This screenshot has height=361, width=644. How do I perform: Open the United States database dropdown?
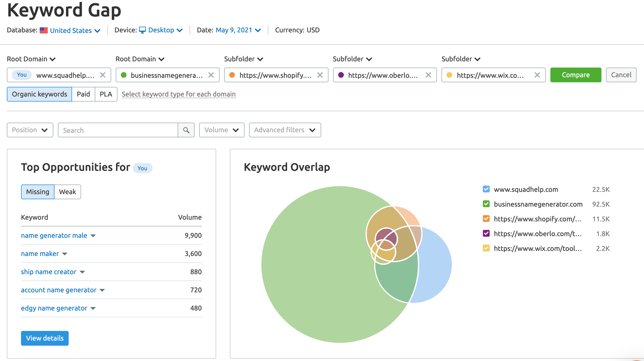coord(75,30)
